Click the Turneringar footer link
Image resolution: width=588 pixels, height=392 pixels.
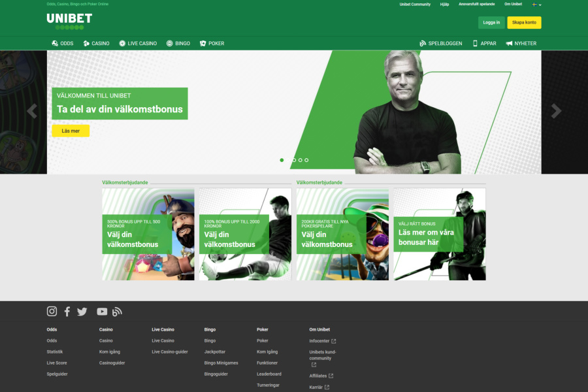point(268,385)
